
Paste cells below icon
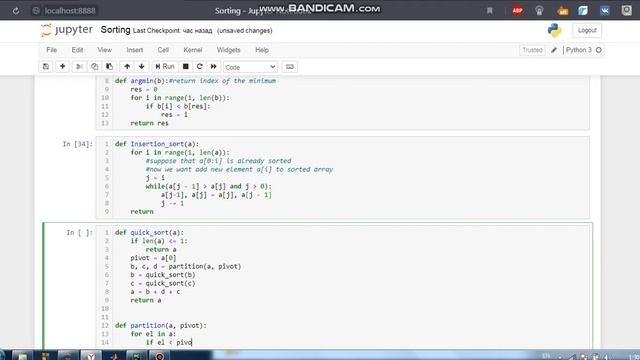109,67
